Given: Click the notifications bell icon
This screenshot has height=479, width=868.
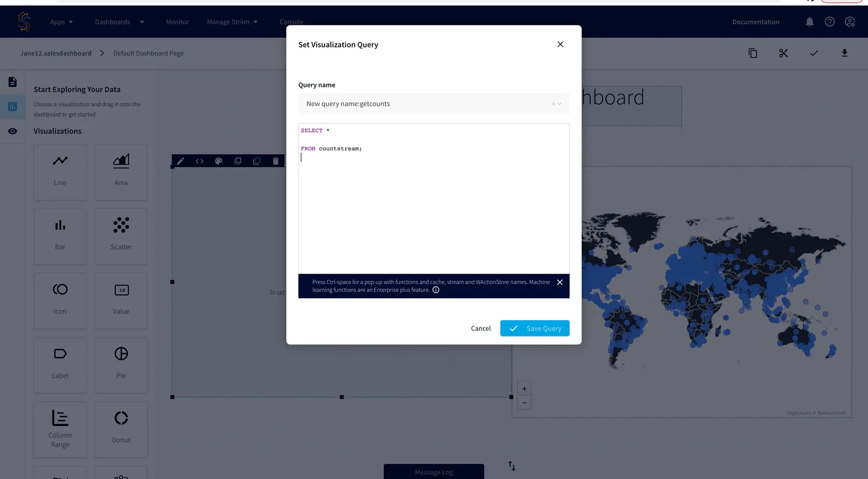Looking at the screenshot, I should [809, 22].
